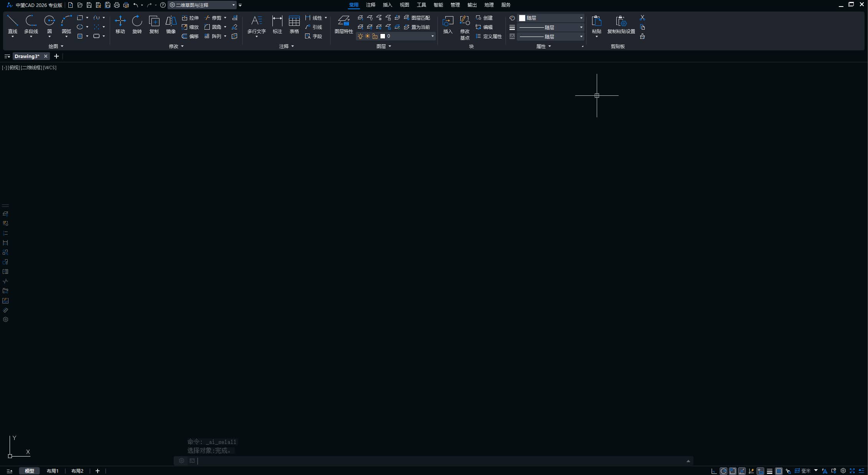Image resolution: width=868 pixels, height=475 pixels.
Task: Click the rectangle tool icon in draw panel
Action: point(80,18)
